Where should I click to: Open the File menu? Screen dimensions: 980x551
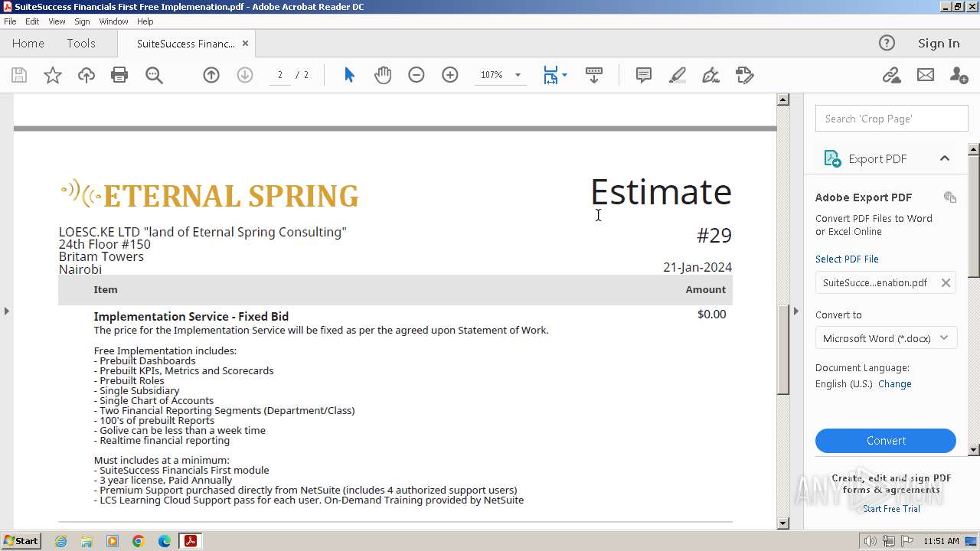(x=10, y=21)
